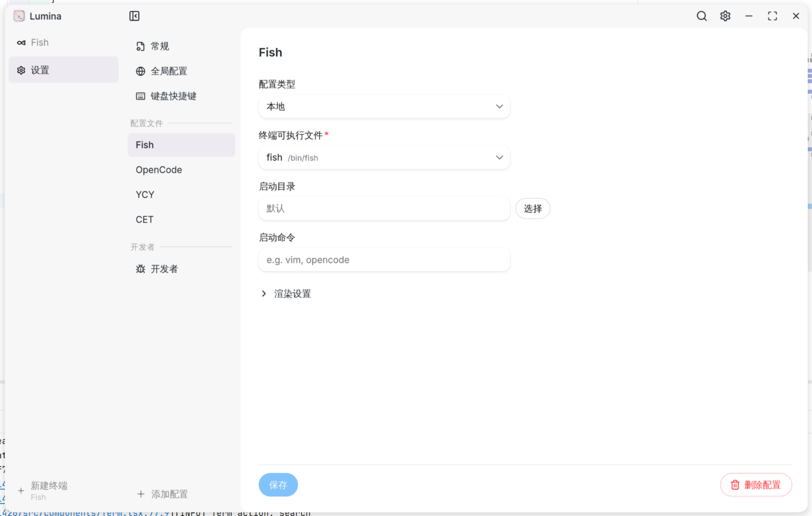Open 终端可执行文件 dropdown showing fish

(x=384, y=157)
